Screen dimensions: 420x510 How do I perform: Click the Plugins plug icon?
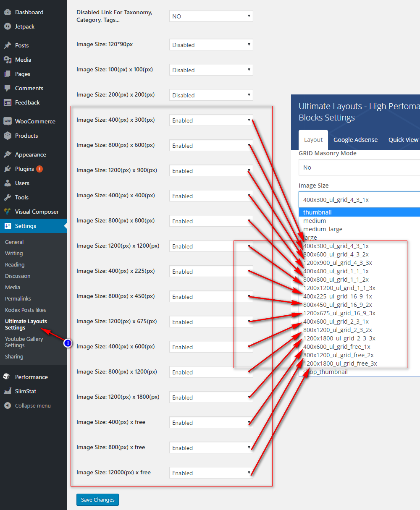(8, 169)
